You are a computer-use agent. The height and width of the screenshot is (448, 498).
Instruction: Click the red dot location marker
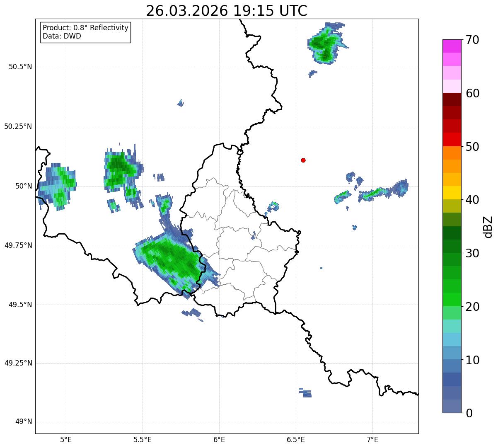303,160
